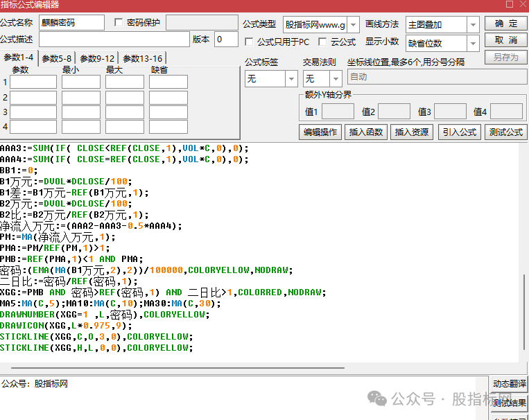Open the 编辑操作 edit operations menu
The width and height of the screenshot is (529, 420).
click(320, 132)
